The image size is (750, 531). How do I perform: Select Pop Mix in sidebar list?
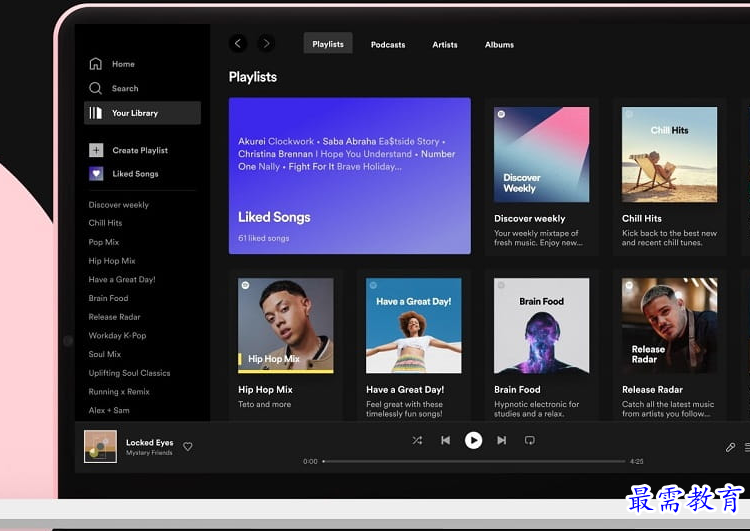pos(104,242)
